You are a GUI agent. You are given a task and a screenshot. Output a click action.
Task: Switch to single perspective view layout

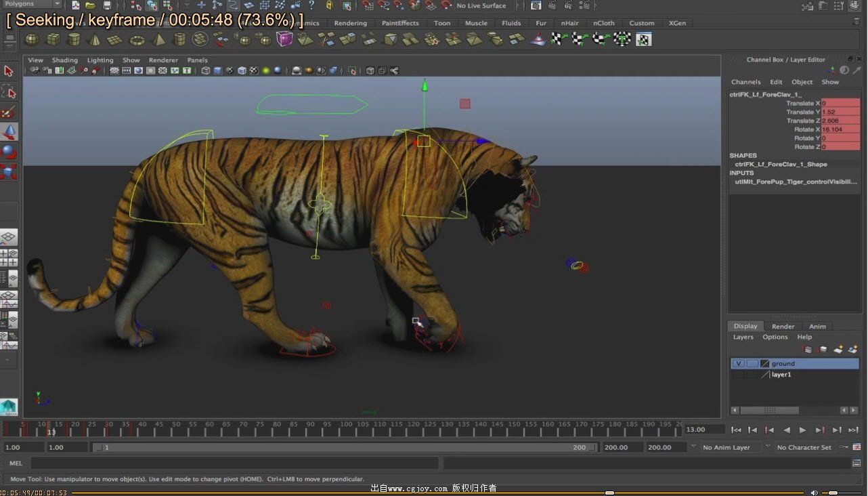point(8,237)
